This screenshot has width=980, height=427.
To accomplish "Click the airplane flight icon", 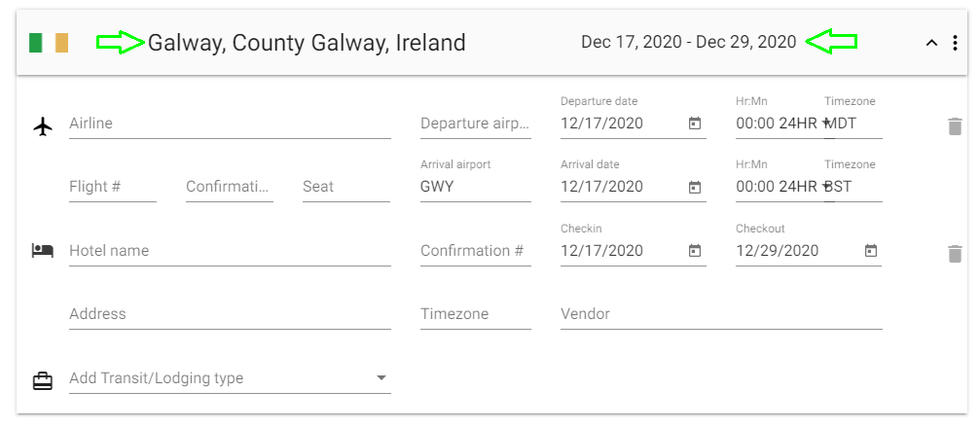I will pyautogui.click(x=42, y=126).
